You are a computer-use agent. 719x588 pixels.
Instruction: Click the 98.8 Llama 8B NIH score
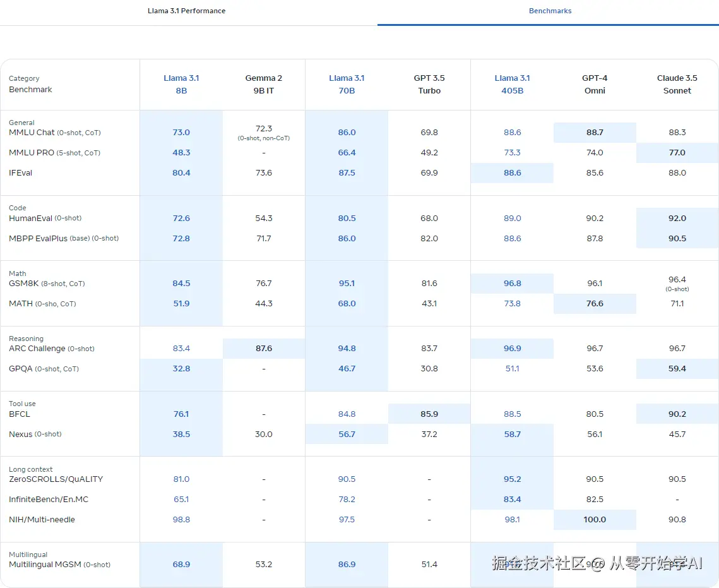pyautogui.click(x=181, y=520)
